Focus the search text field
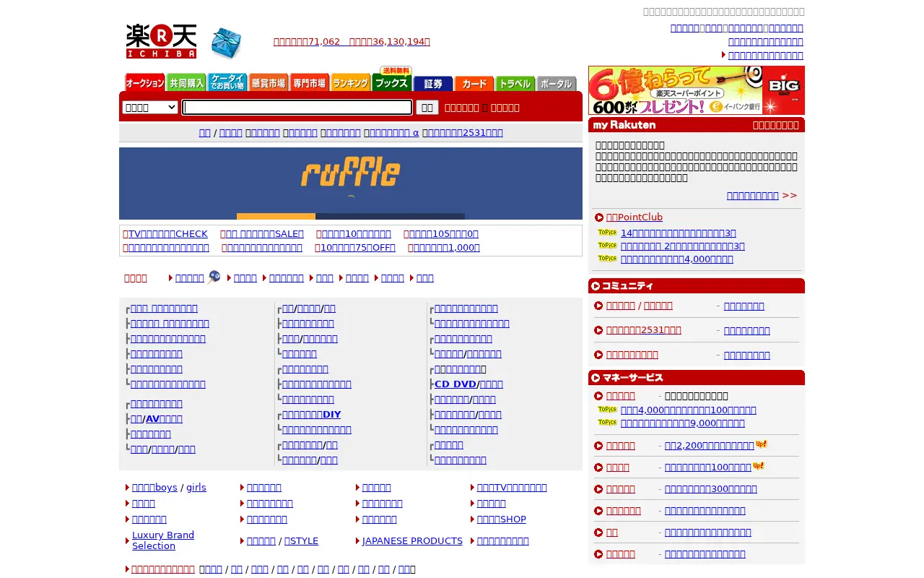924x578 pixels. click(x=297, y=108)
